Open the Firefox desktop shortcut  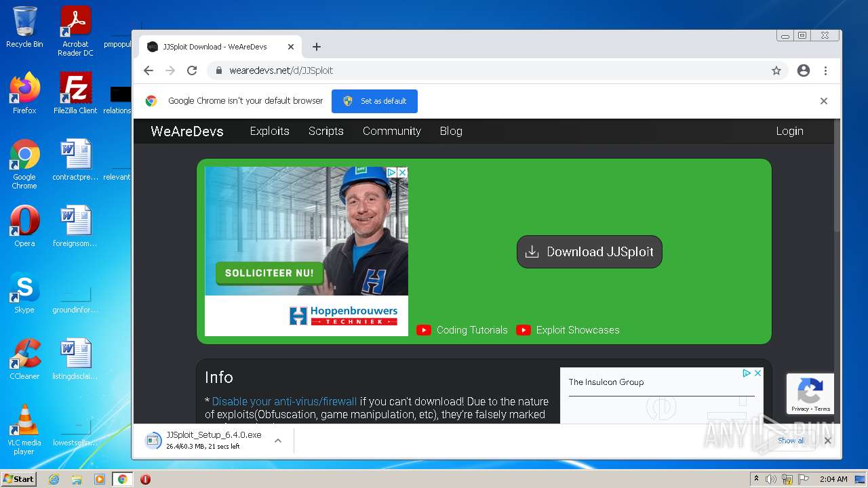(24, 93)
